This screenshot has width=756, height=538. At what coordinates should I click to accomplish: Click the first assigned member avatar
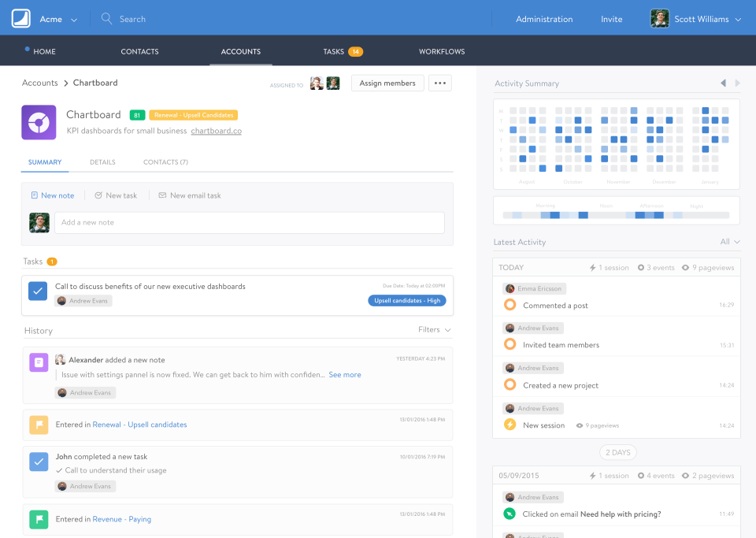317,83
